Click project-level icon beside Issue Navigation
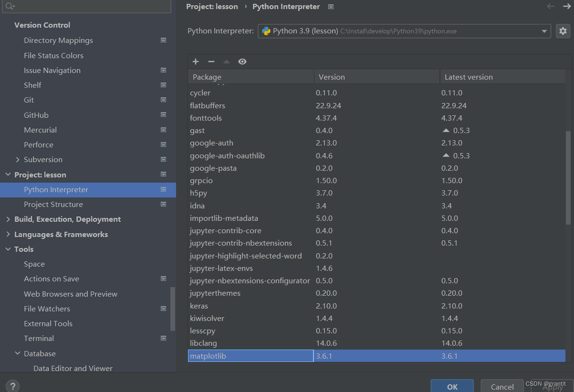 click(x=164, y=70)
